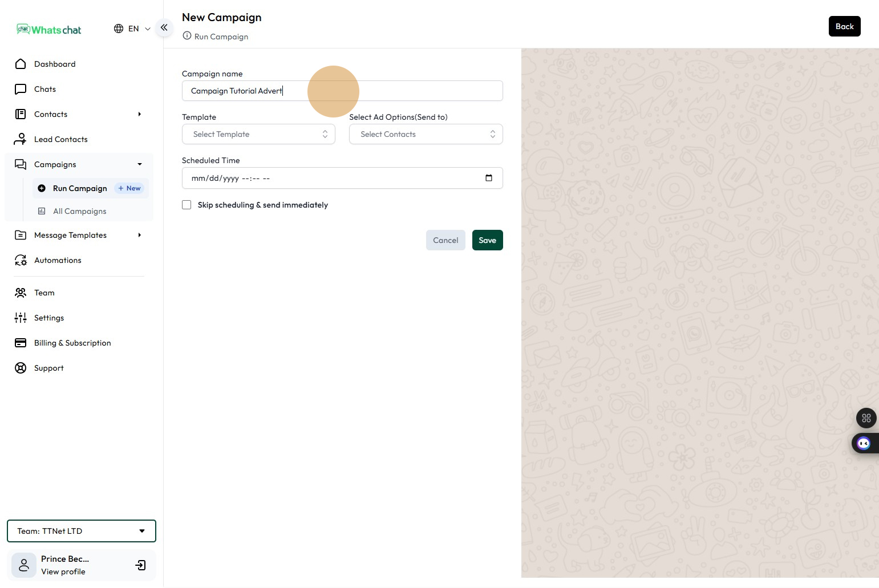Click the Support lifebuoy icon
879x588 pixels.
[x=21, y=368]
